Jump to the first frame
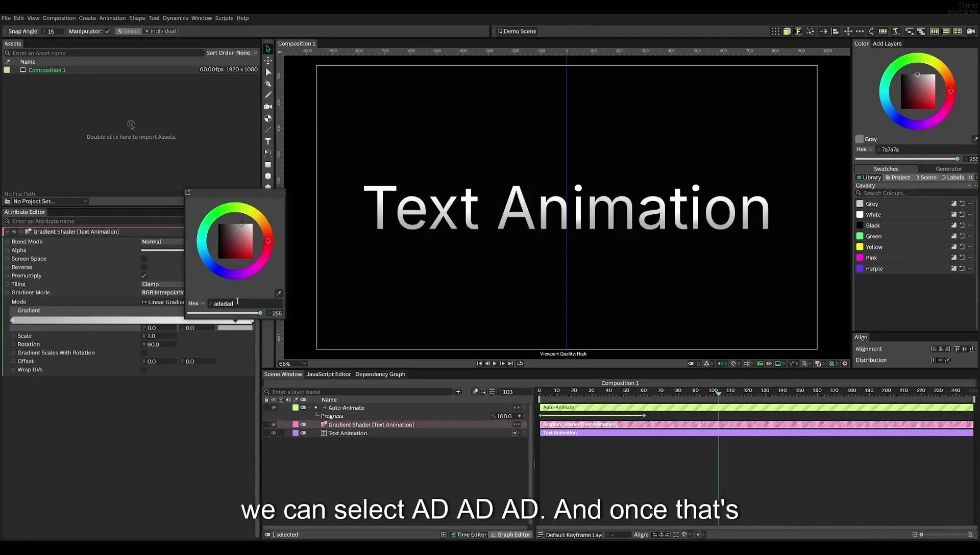 (479, 364)
